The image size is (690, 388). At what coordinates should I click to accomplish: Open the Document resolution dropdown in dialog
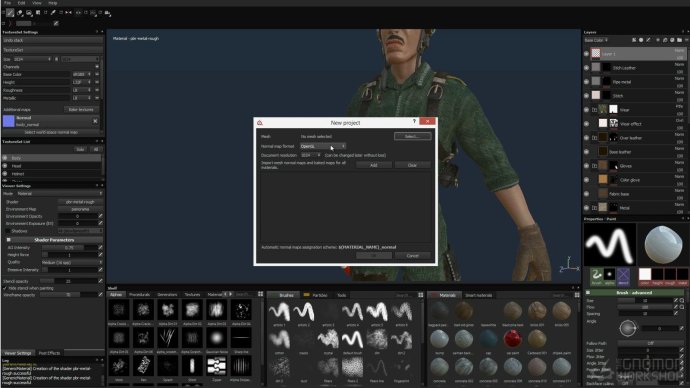(x=310, y=155)
